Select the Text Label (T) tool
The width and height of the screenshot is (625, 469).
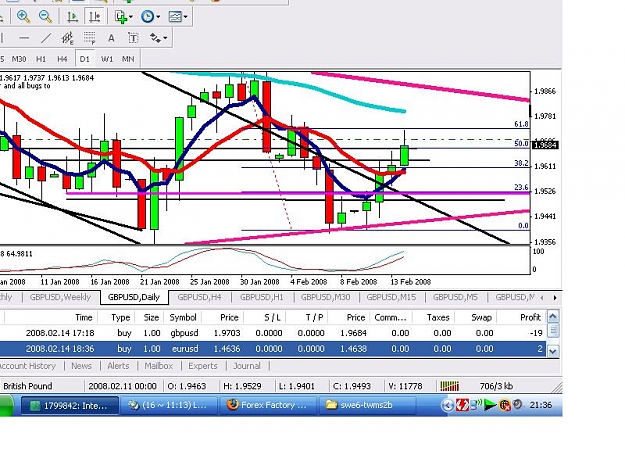[x=133, y=38]
